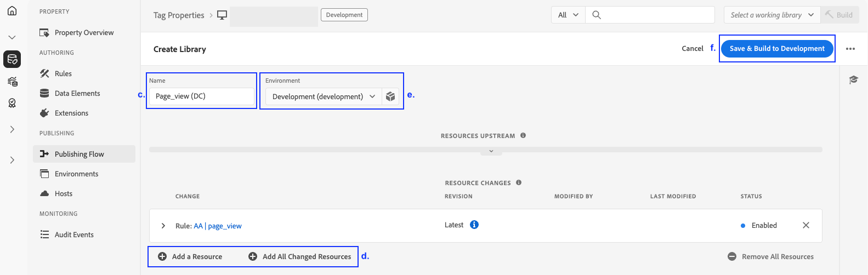Click the Resource Changes info icon
The width and height of the screenshot is (868, 275).
pyautogui.click(x=519, y=182)
